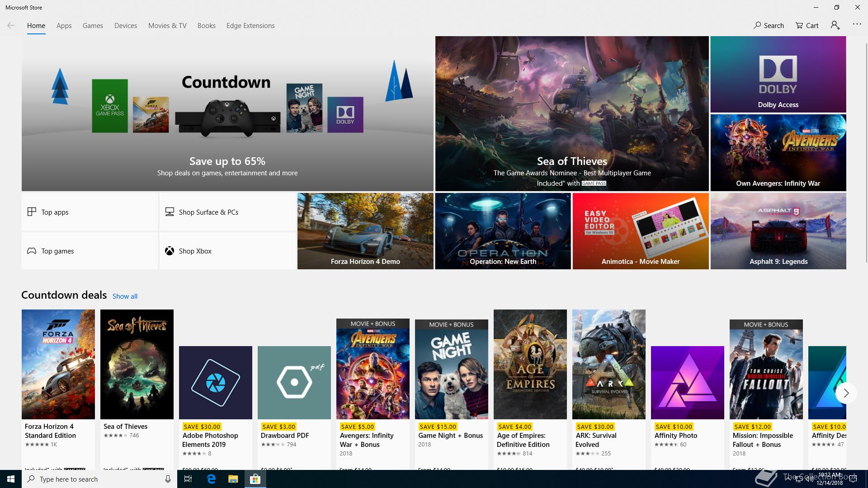The width and height of the screenshot is (868, 488).
Task: Open the Operation: New Earth tile
Action: tap(503, 231)
